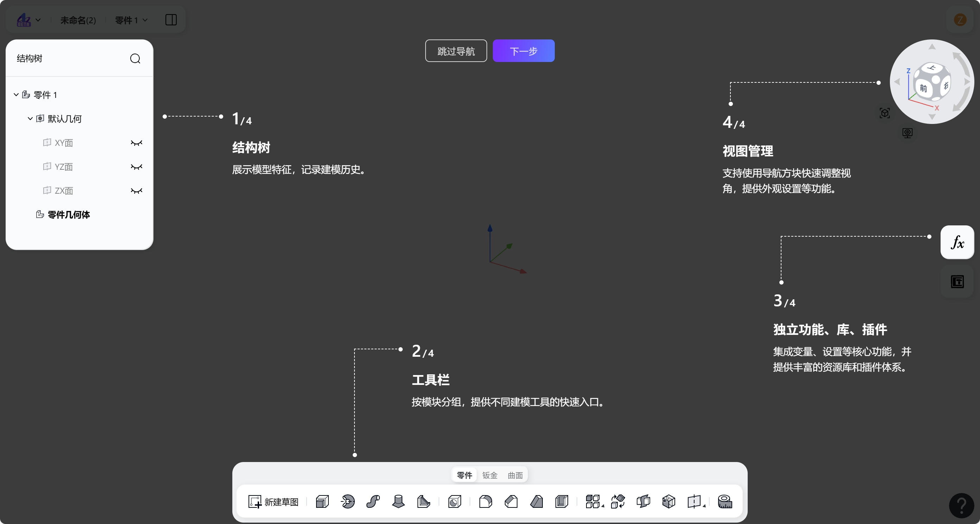
Task: Select the sweep tool
Action: tap(373, 501)
